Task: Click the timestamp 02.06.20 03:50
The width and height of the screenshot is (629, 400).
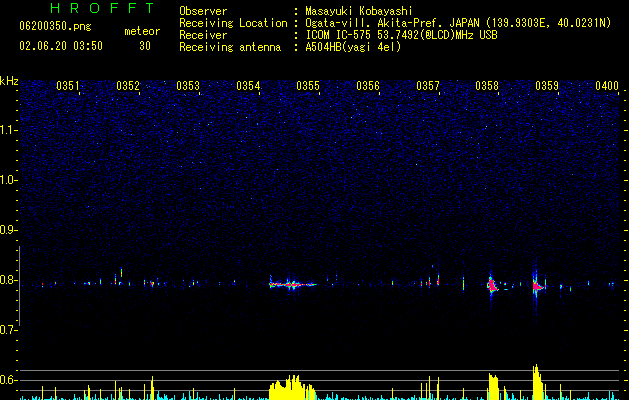Action: pyautogui.click(x=61, y=46)
